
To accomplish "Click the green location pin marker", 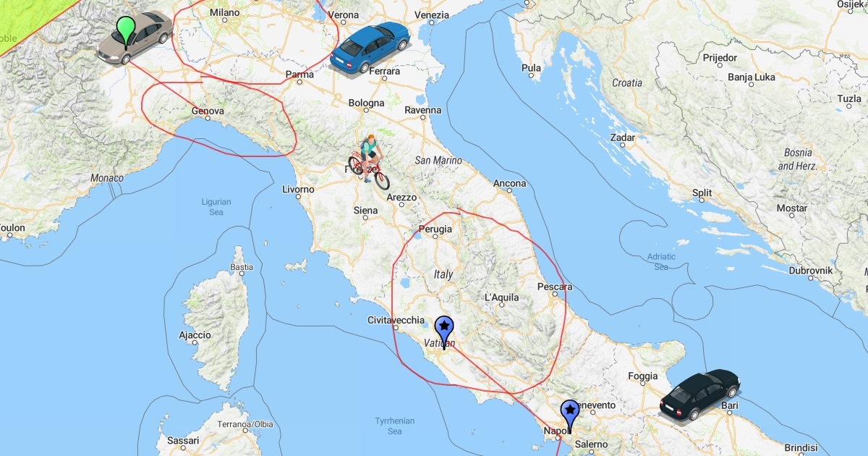I will [x=127, y=33].
